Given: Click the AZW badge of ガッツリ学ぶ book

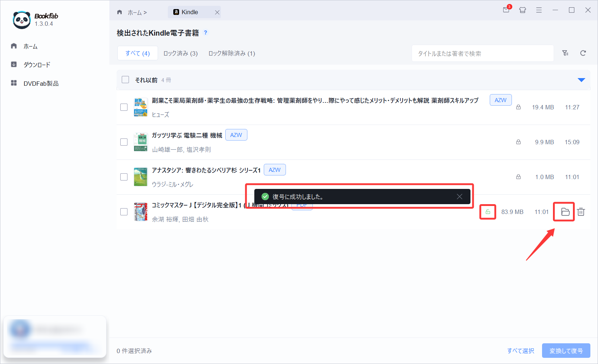Looking at the screenshot, I should click(236, 135).
